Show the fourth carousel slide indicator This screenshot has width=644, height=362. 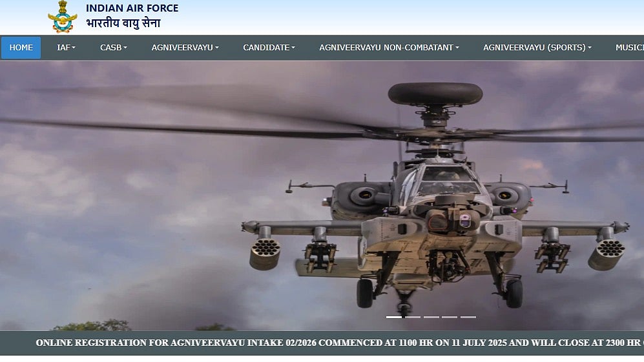450,317
